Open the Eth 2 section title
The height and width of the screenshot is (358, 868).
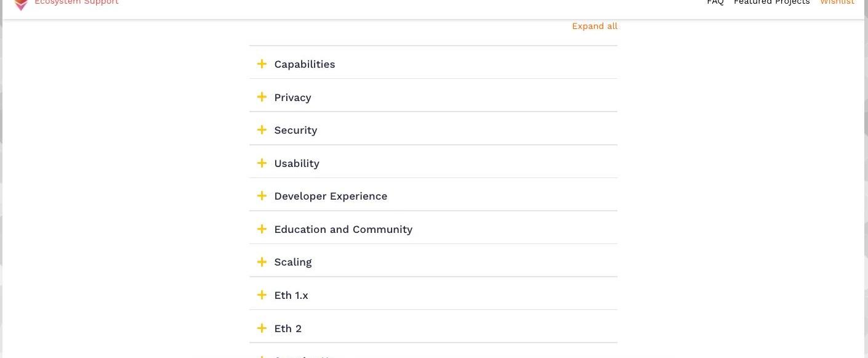[x=287, y=328]
